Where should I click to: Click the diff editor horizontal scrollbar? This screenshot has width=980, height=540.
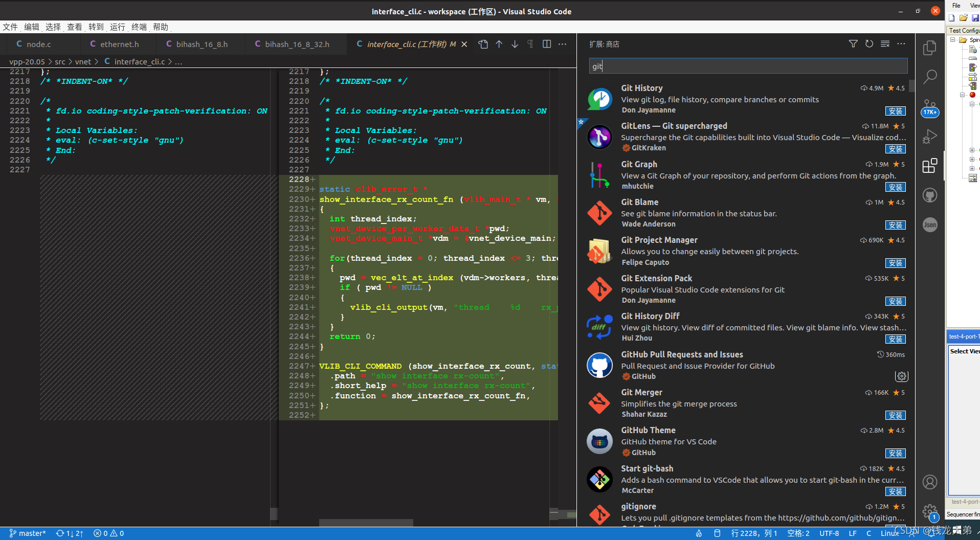(366, 523)
